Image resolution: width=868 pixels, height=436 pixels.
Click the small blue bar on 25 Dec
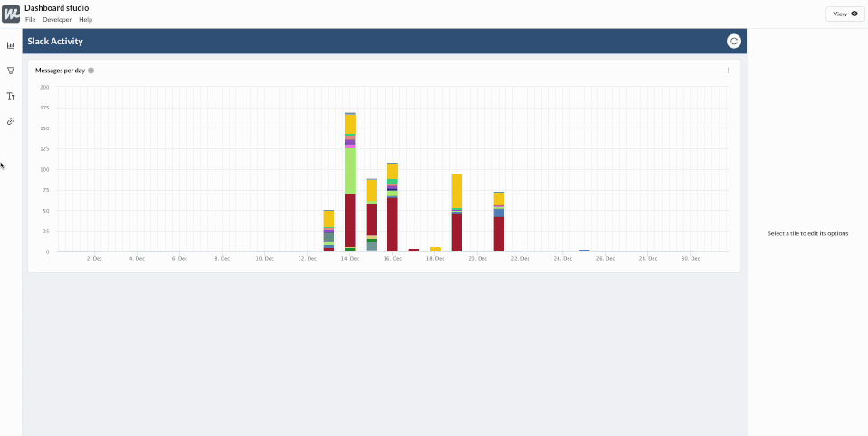(x=584, y=251)
